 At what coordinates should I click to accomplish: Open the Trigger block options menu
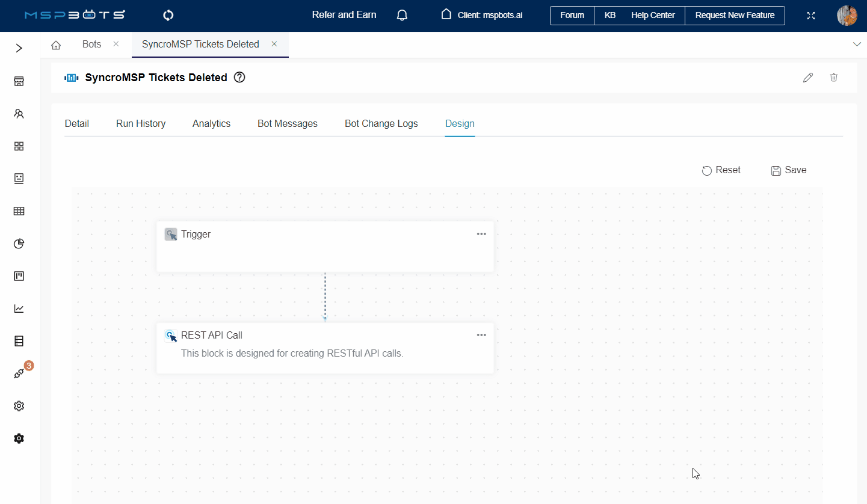[x=481, y=234]
